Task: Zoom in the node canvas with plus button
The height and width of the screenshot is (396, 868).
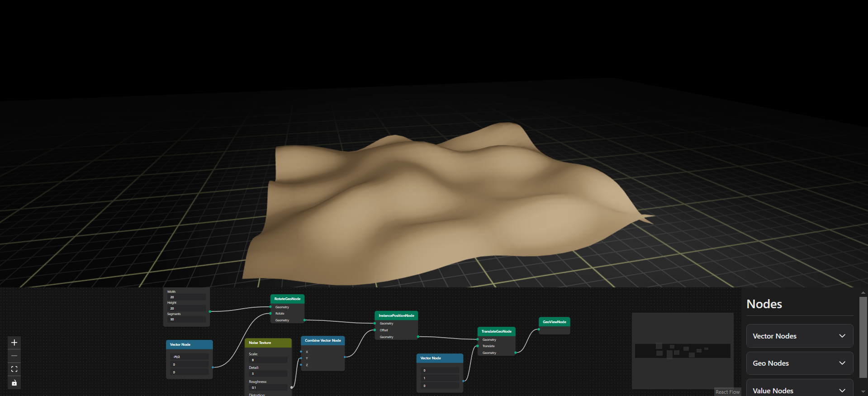Action: 14,343
